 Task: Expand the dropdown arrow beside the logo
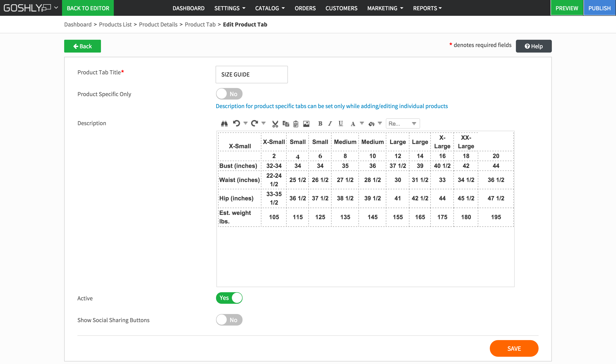pyautogui.click(x=56, y=8)
